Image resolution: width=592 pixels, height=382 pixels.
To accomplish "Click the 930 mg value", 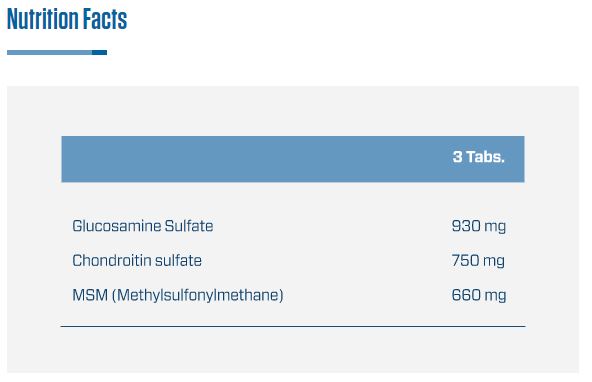I will [479, 226].
